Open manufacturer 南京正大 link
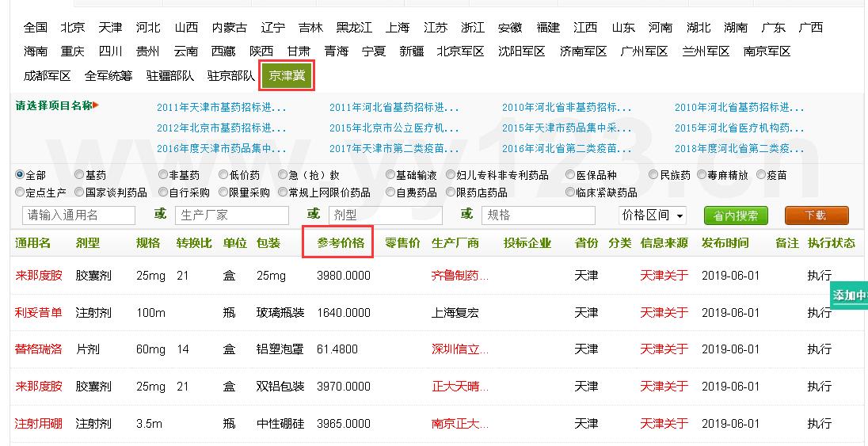Screen dimensions: 868x446 (x=460, y=423)
